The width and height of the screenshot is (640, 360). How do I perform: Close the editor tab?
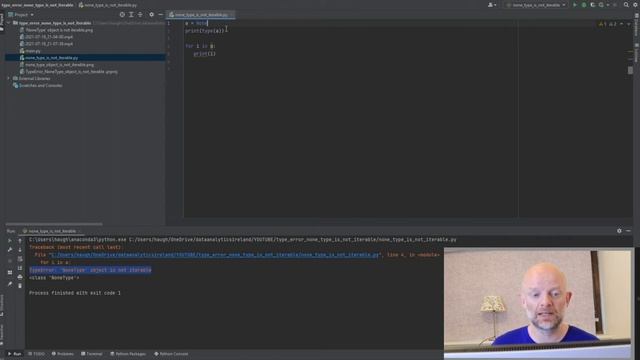click(x=232, y=14)
